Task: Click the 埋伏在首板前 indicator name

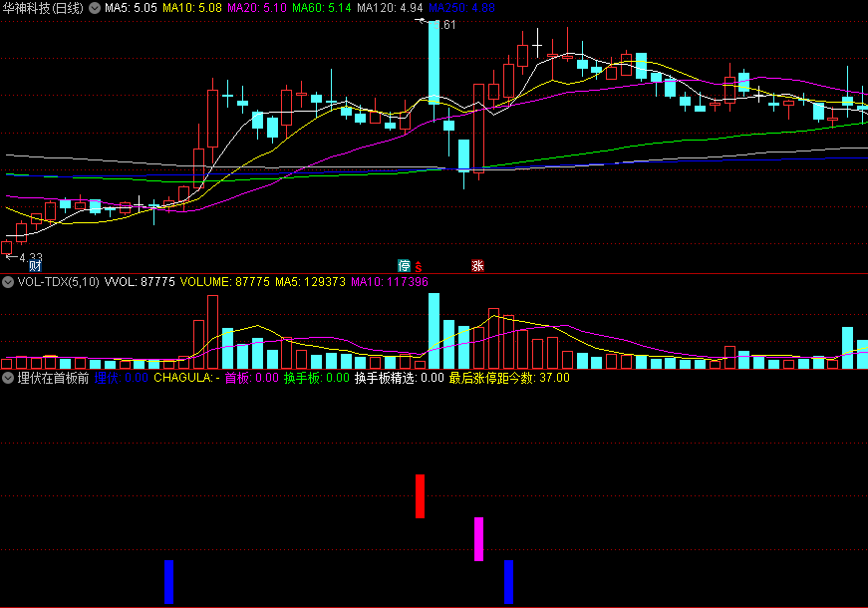Action: click(53, 378)
